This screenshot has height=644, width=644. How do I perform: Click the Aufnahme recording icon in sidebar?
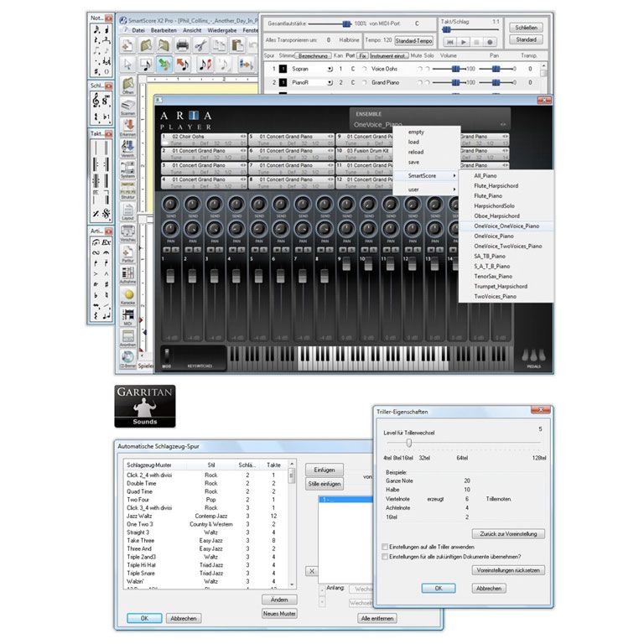[127, 274]
